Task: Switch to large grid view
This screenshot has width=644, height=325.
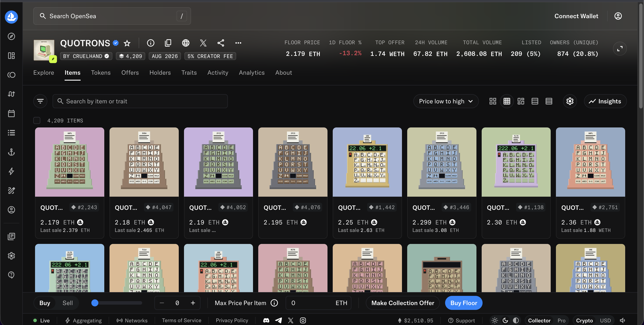Action: pos(492,101)
